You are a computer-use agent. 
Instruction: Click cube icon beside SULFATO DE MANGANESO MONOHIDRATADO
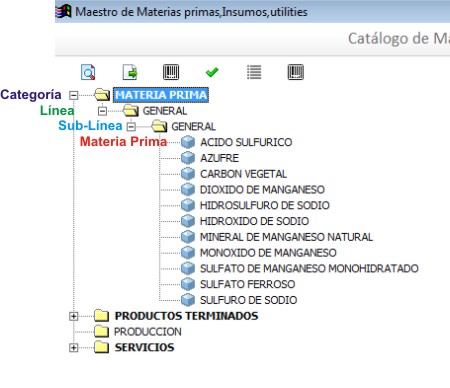point(188,268)
